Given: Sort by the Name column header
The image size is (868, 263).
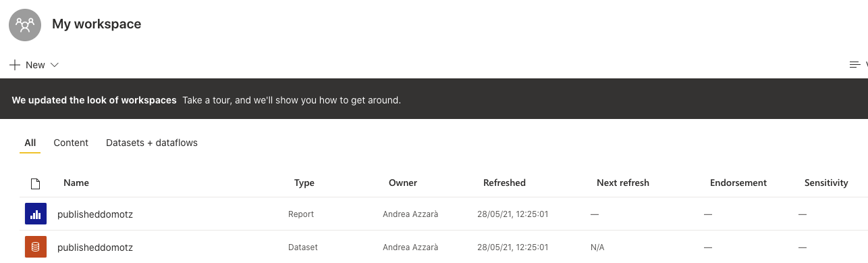Looking at the screenshot, I should click(x=76, y=183).
